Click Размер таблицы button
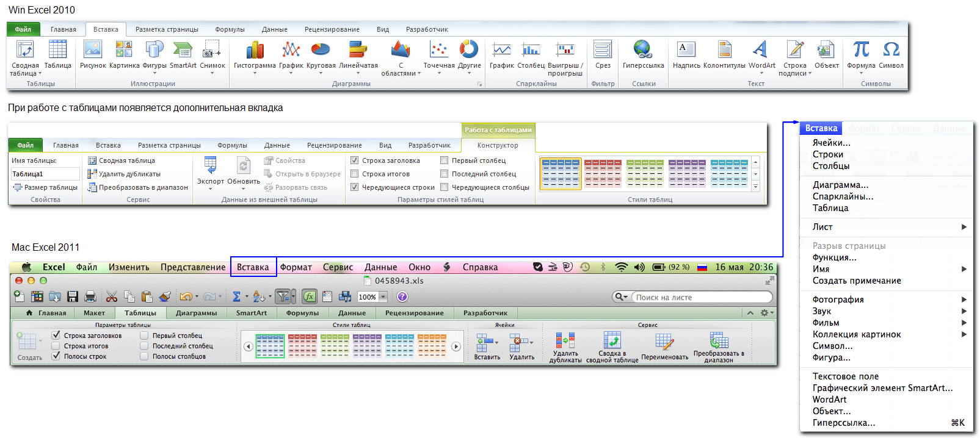The height and width of the screenshot is (438, 980). [x=45, y=187]
